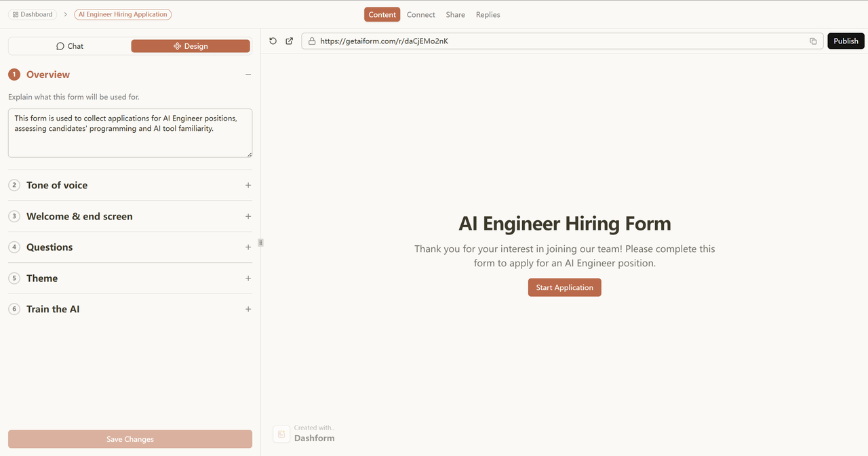Expand the Theme section
This screenshot has width=868, height=456.
coord(248,278)
